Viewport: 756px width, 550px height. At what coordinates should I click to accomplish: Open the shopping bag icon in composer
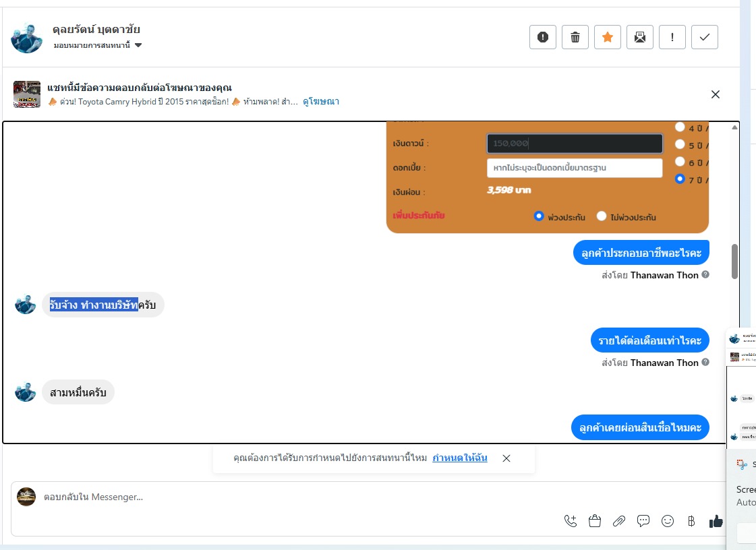click(x=595, y=521)
